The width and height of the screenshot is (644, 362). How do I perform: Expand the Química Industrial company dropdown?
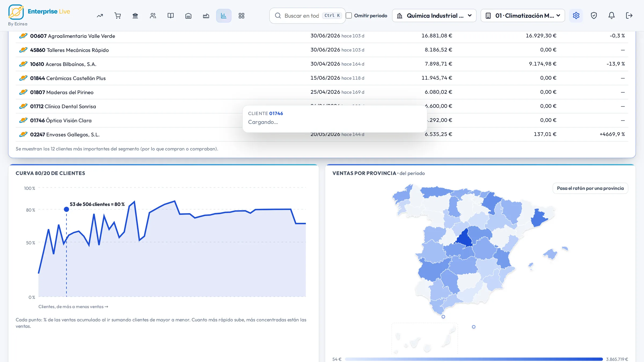click(x=434, y=16)
